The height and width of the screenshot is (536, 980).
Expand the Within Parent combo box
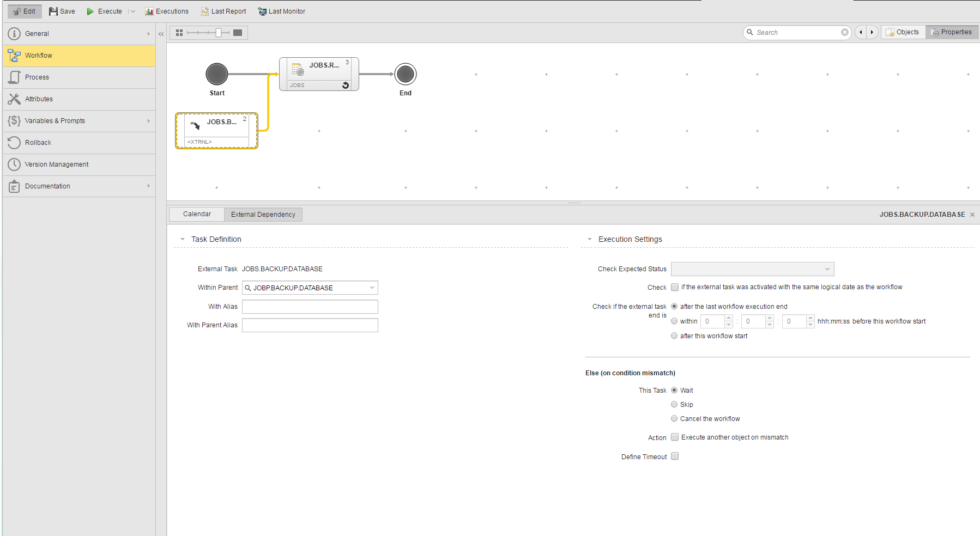[372, 288]
